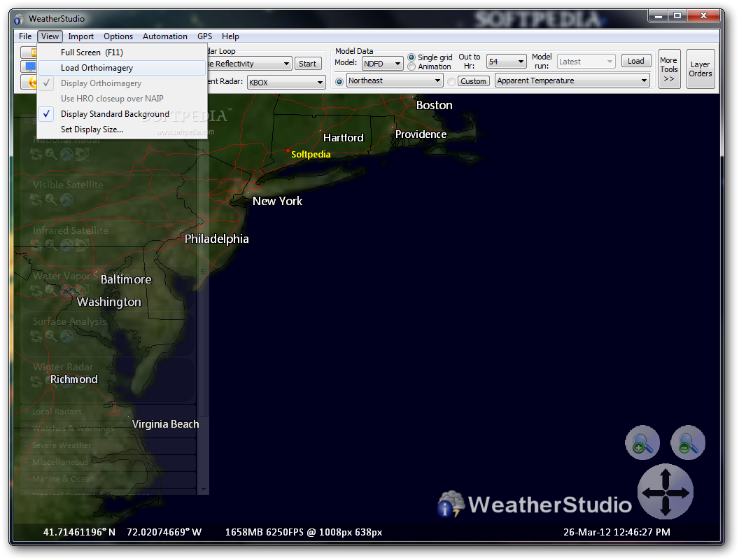
Task: Click the National Radar magnifier icon
Action: [51, 154]
